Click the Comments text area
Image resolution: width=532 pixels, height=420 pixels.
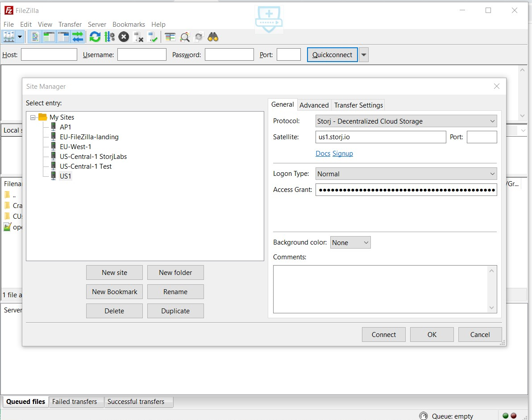click(x=385, y=289)
